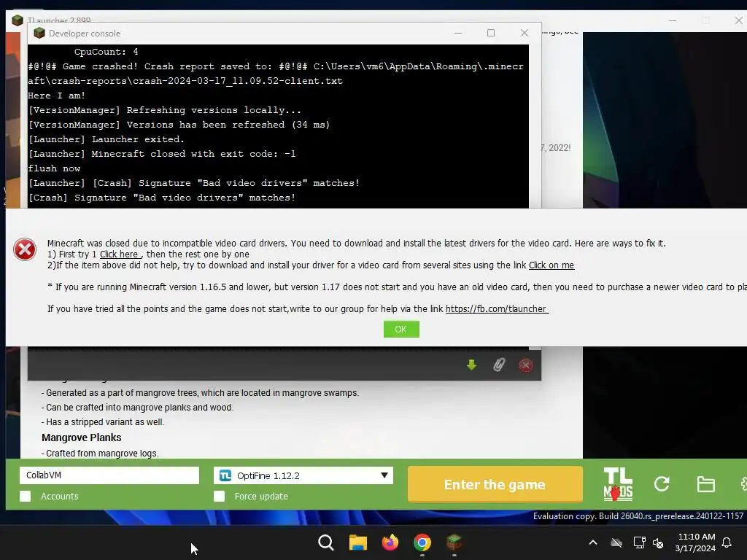Click the network display tray icon

pos(639,542)
